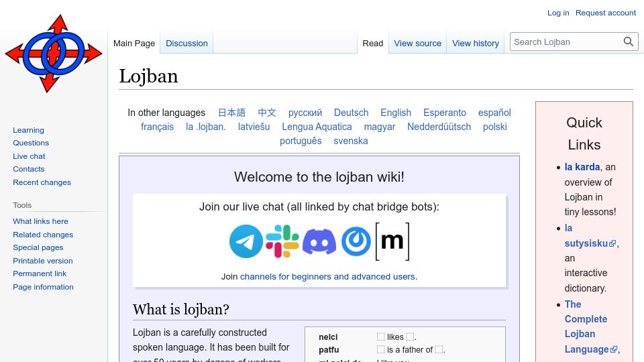Click the 'Welcome to the lojban wiki!' heading
644x362 pixels.
319,177
